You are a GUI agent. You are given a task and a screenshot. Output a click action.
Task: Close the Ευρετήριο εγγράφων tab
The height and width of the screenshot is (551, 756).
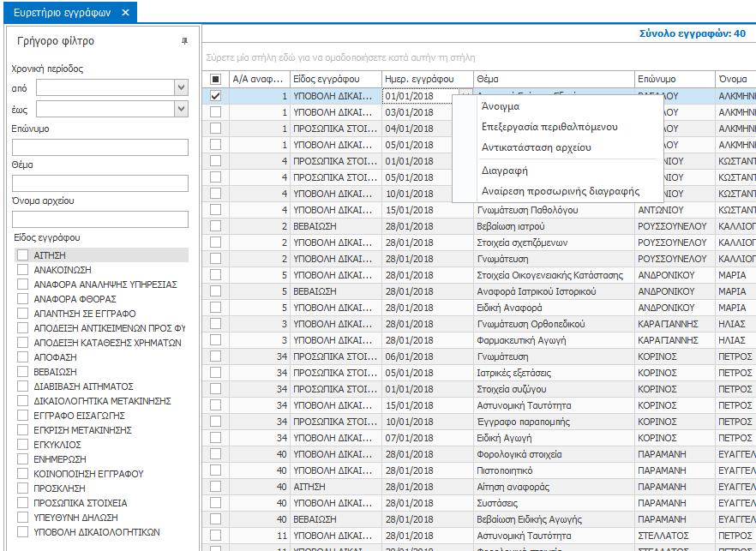pyautogui.click(x=125, y=13)
